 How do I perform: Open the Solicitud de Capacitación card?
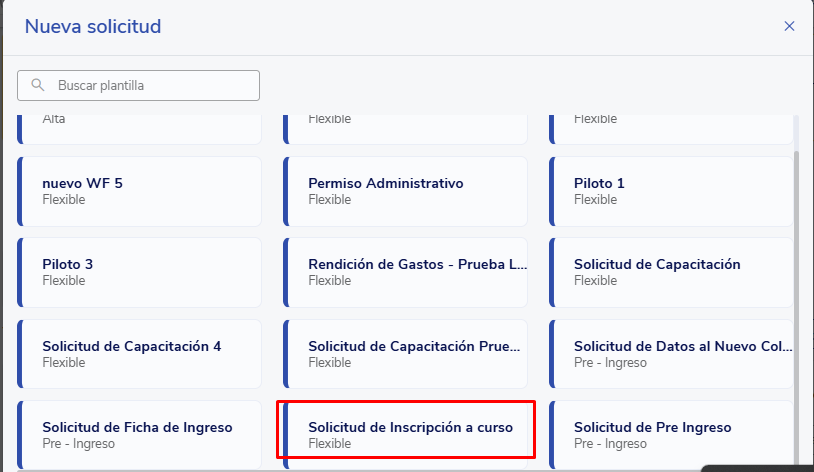pos(670,272)
